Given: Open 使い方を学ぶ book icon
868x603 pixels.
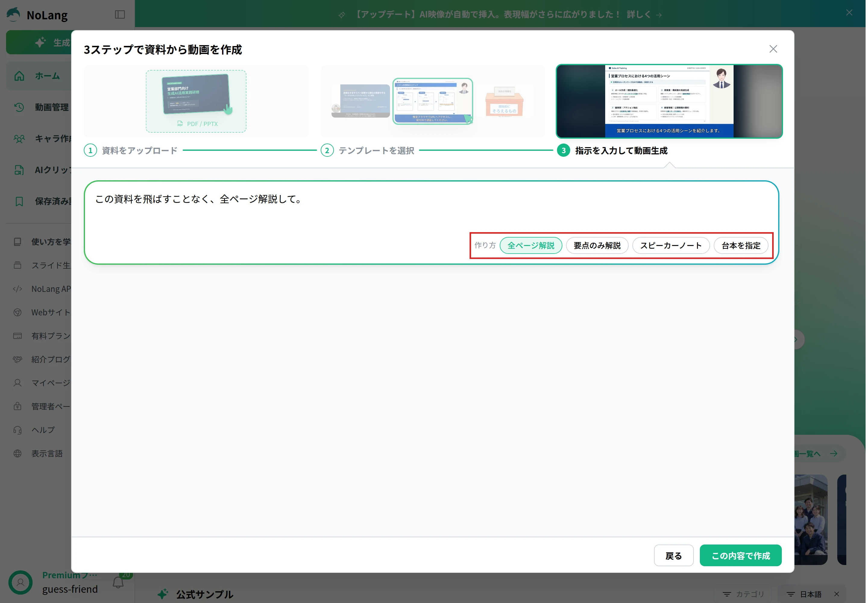Looking at the screenshot, I should coord(17,242).
